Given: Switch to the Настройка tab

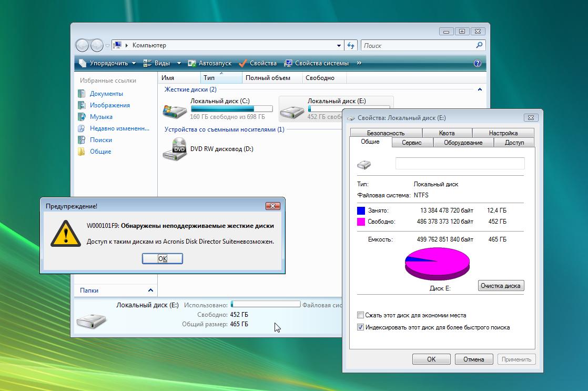Looking at the screenshot, I should coord(503,133).
